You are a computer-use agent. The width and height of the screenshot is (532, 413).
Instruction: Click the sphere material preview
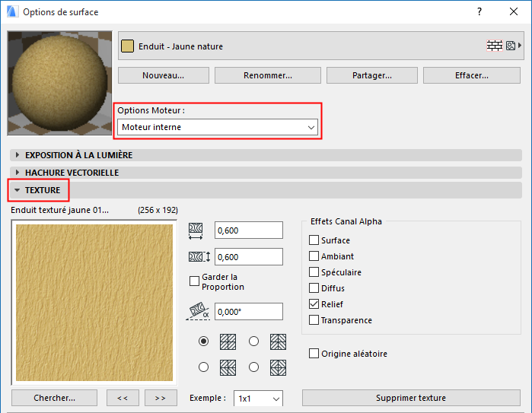pos(59,83)
